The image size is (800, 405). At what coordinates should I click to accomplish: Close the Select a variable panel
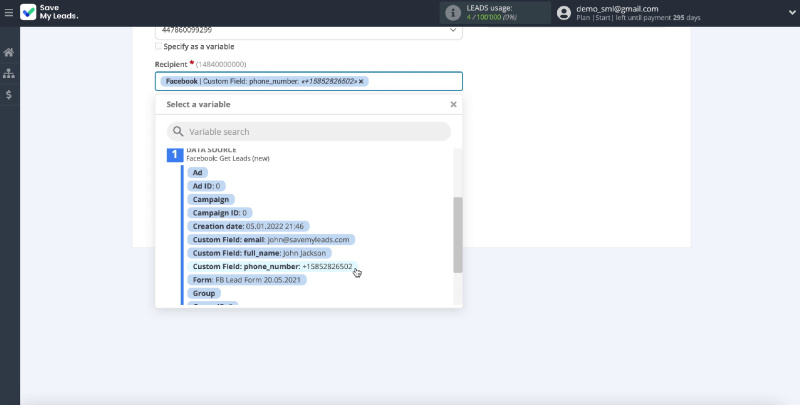tap(453, 104)
